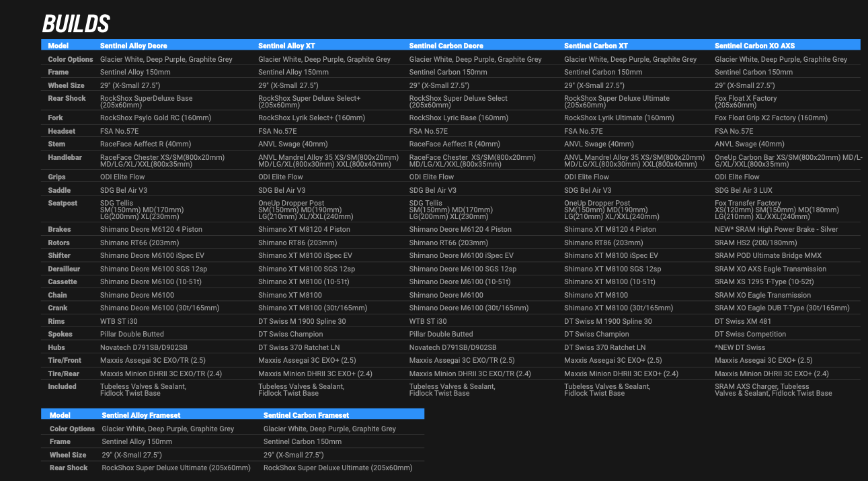Click the Tire/Rear row label
Screen dimensions: 868x481
(63, 374)
